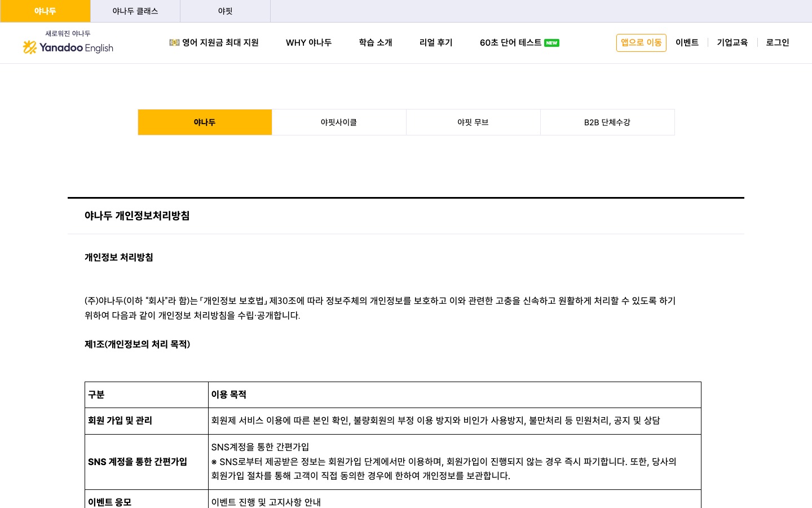Click the 개인정보 처리방침 subheading

point(119,257)
